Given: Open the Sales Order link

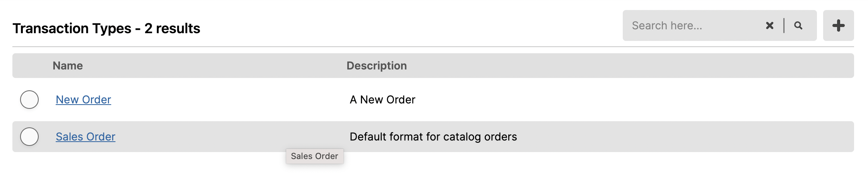Looking at the screenshot, I should pyautogui.click(x=85, y=137).
